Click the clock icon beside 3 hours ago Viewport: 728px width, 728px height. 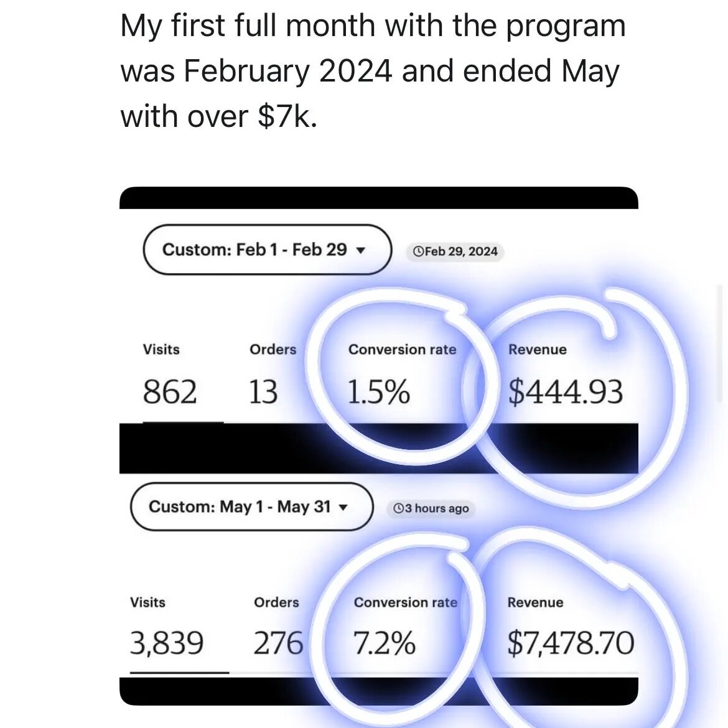click(398, 508)
